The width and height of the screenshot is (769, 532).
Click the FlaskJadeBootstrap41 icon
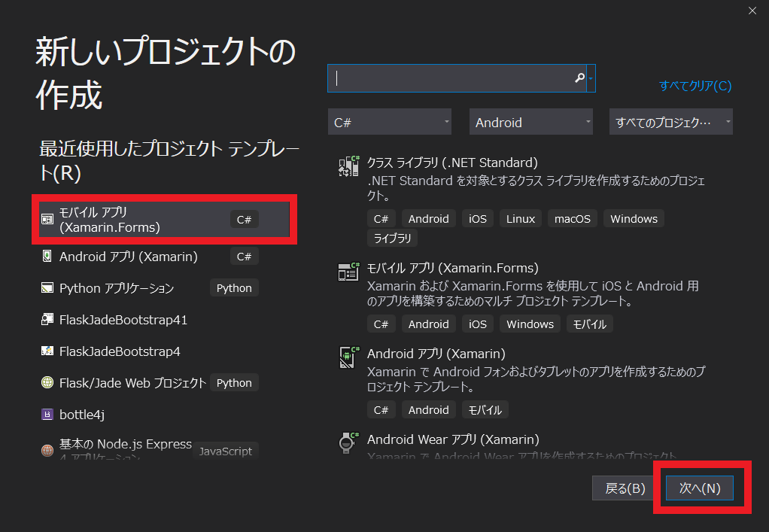click(x=47, y=319)
